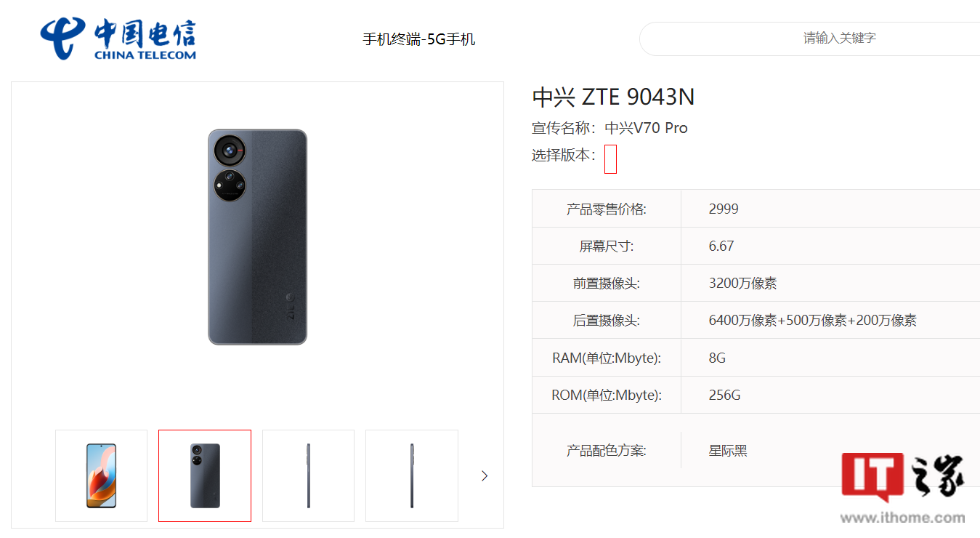
Task: Click the large ZTE phone back image
Action: pos(257,236)
